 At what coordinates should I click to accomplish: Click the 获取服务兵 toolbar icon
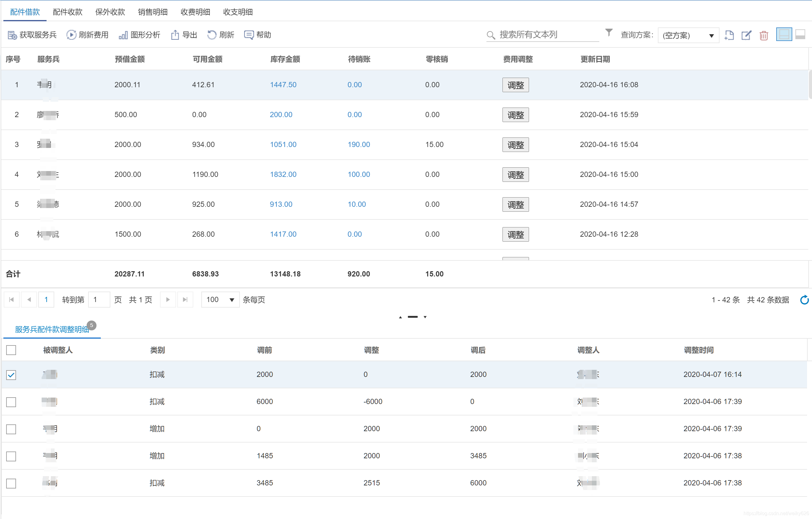pyautogui.click(x=12, y=35)
